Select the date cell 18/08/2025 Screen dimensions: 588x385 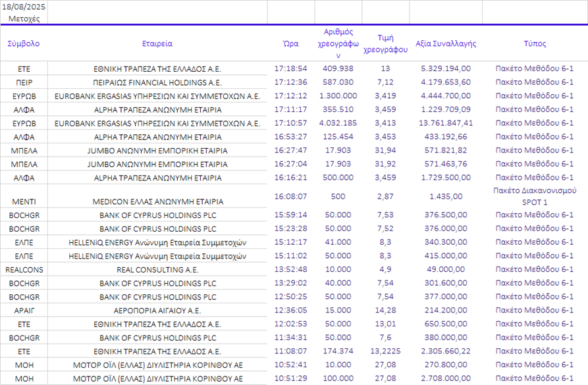coord(24,7)
